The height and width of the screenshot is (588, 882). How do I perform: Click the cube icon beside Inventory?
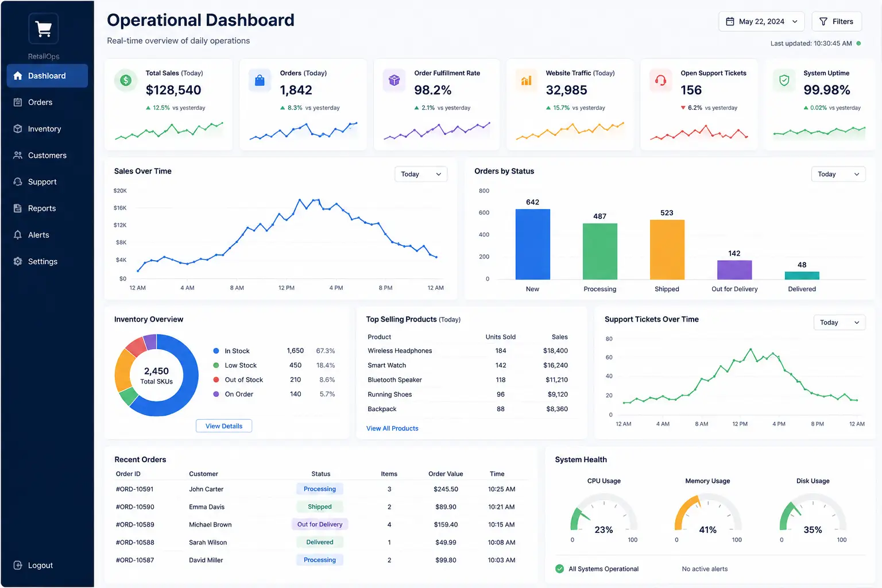(x=18, y=129)
